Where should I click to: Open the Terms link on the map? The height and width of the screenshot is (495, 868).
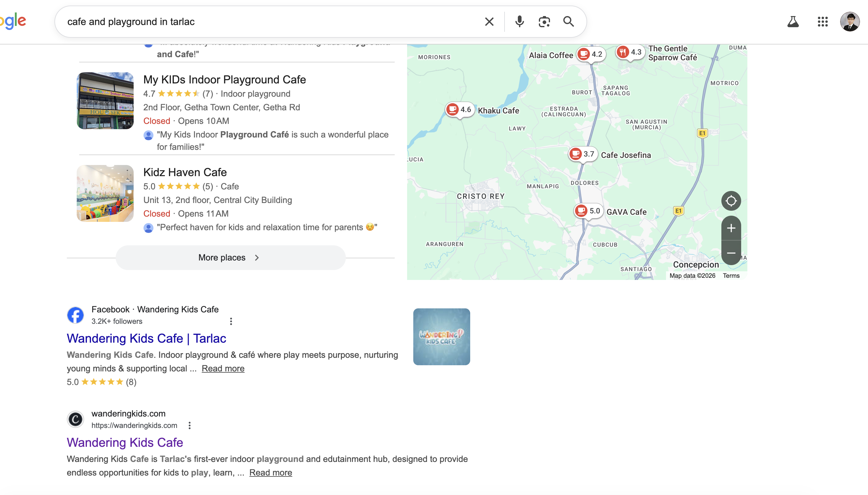click(x=731, y=275)
